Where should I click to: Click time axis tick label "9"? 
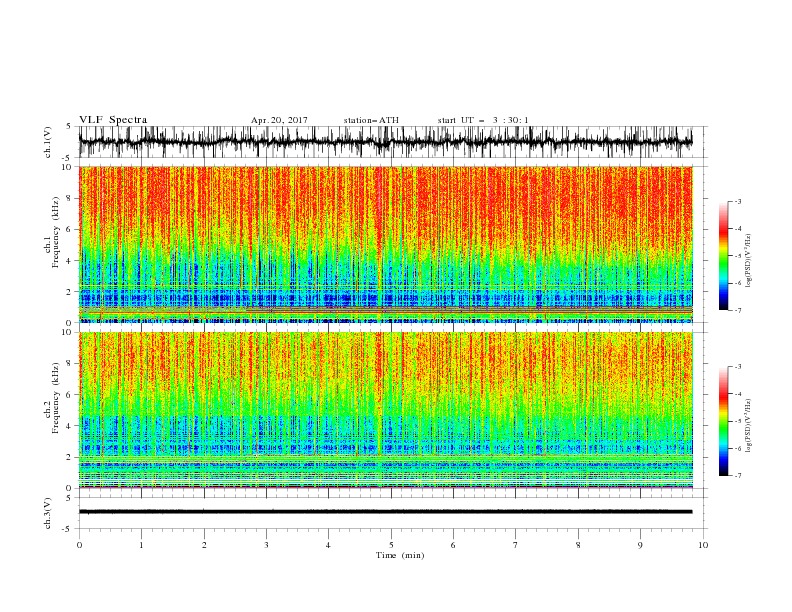pyautogui.click(x=640, y=545)
